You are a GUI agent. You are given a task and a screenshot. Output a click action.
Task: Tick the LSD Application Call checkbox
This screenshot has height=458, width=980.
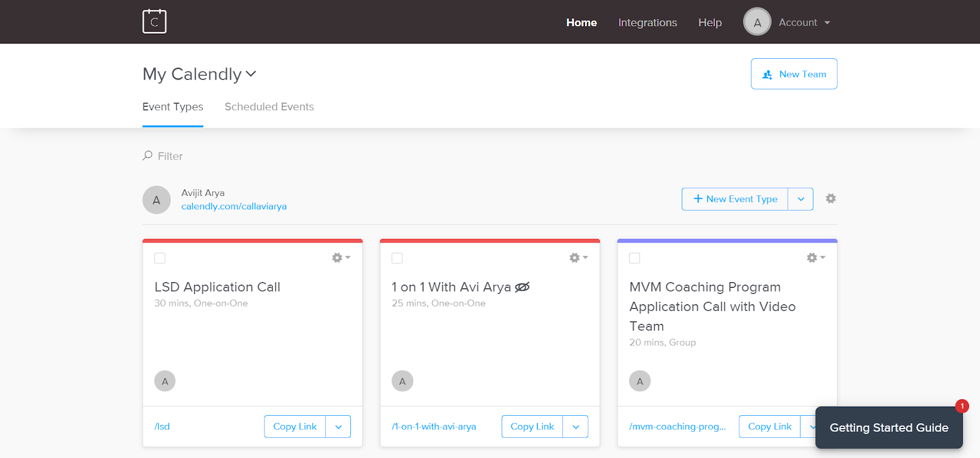pyautogui.click(x=160, y=258)
